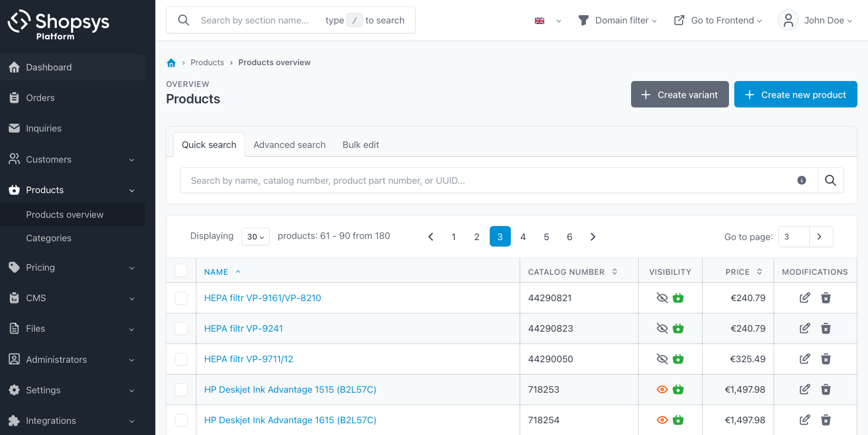Select checkbox for HP Deskjet Ink Advantage 1615
The width and height of the screenshot is (868, 435).
pos(181,420)
